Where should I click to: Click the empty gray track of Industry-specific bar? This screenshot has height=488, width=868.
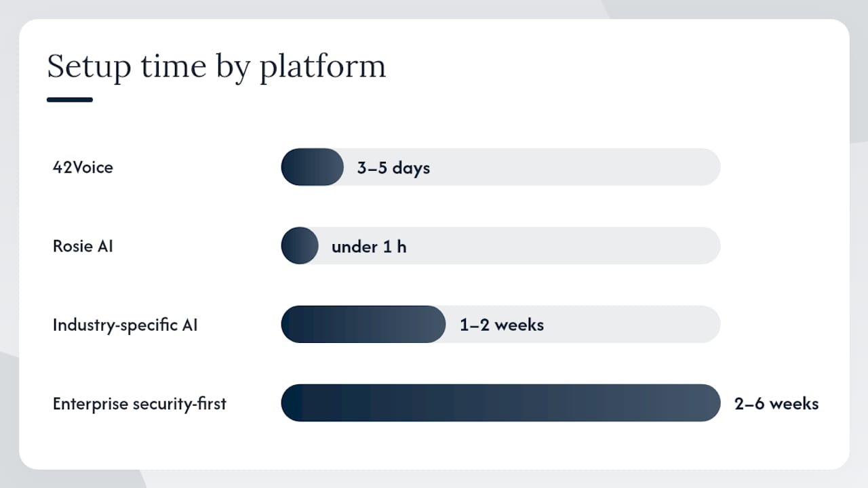pos(634,324)
